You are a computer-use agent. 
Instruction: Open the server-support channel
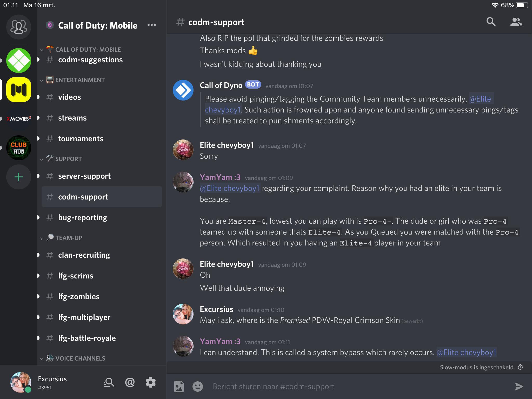click(x=102, y=176)
